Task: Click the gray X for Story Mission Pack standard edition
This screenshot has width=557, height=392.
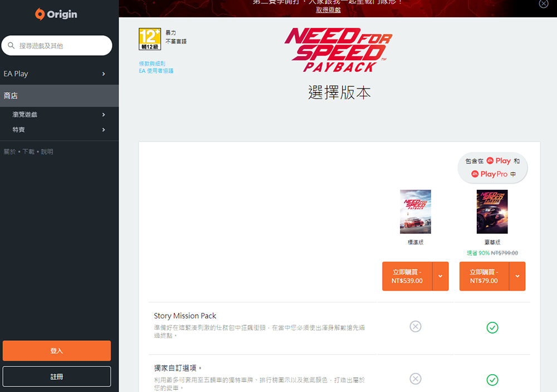Action: 416,326
